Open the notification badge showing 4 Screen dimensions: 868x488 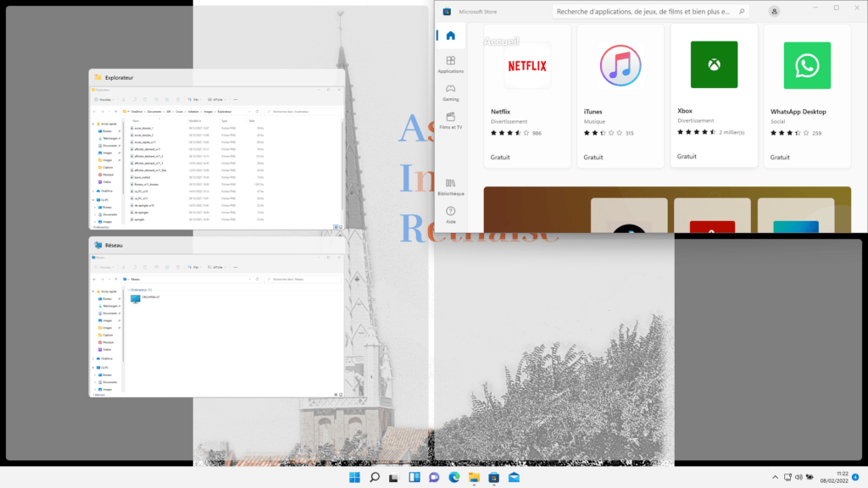(856, 477)
